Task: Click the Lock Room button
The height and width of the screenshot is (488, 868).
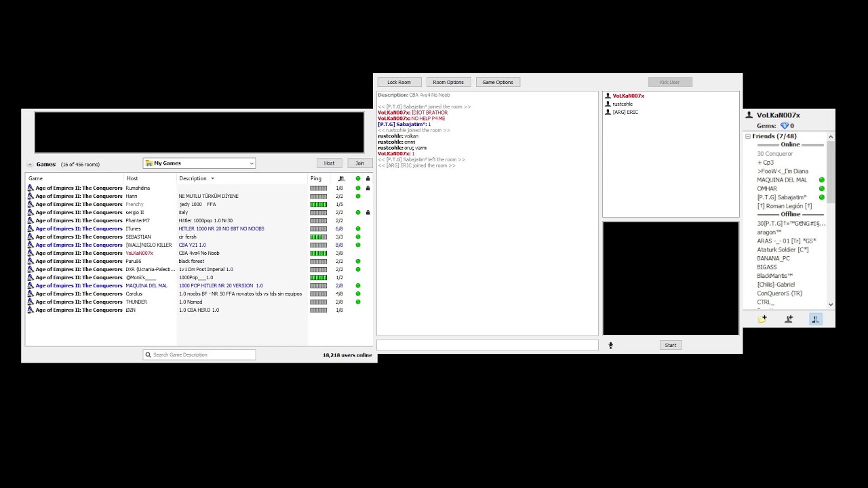Action: [399, 82]
